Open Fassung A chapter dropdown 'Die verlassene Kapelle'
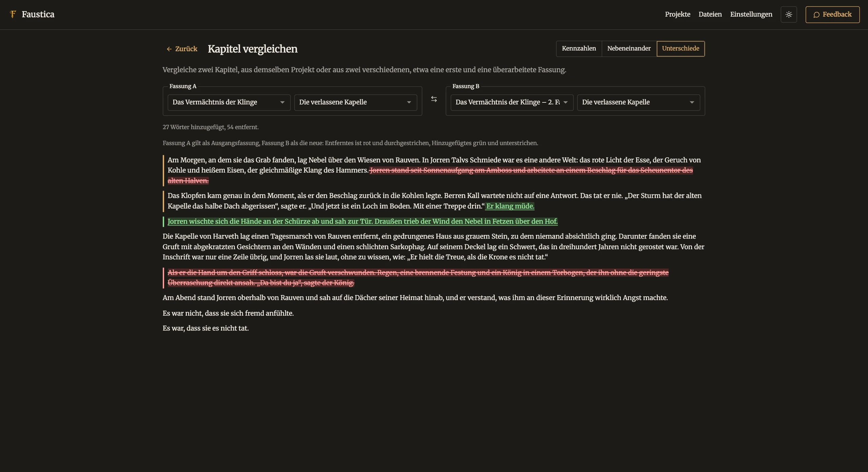The height and width of the screenshot is (472, 868). point(356,102)
